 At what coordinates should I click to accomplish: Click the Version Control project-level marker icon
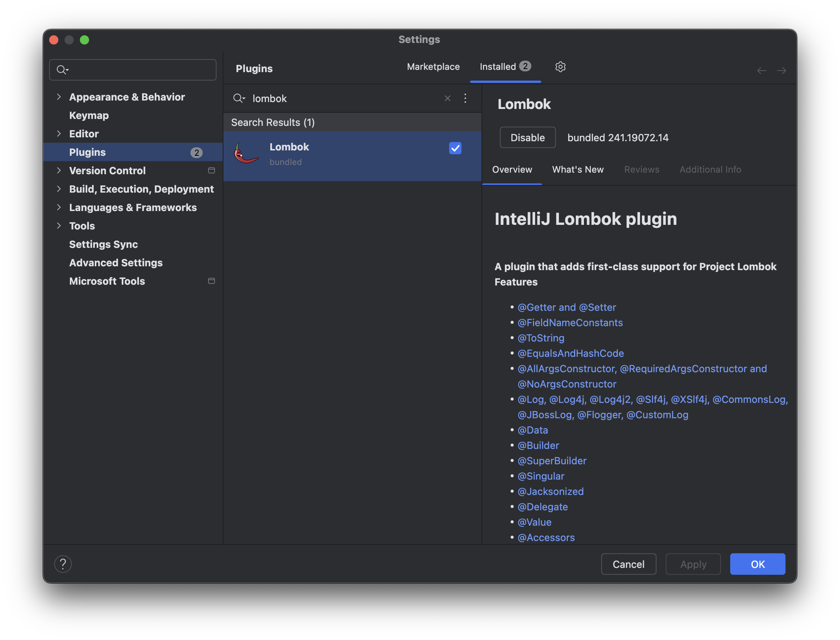211,171
